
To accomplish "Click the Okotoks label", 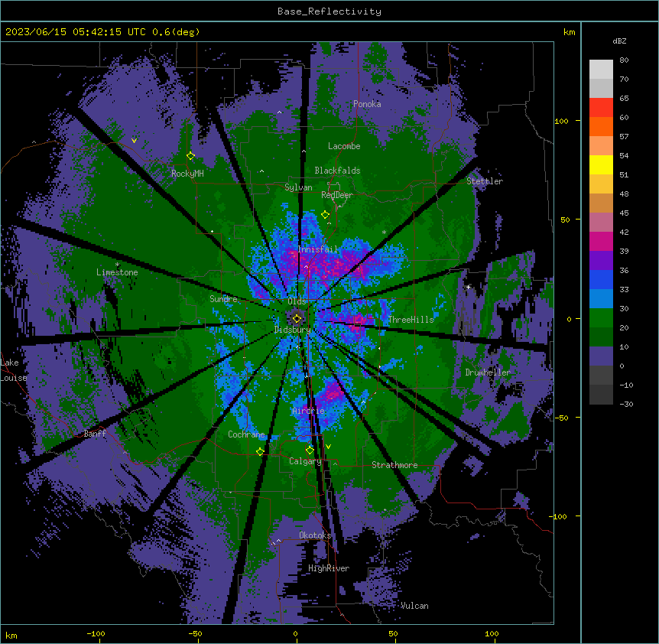I will (x=315, y=535).
